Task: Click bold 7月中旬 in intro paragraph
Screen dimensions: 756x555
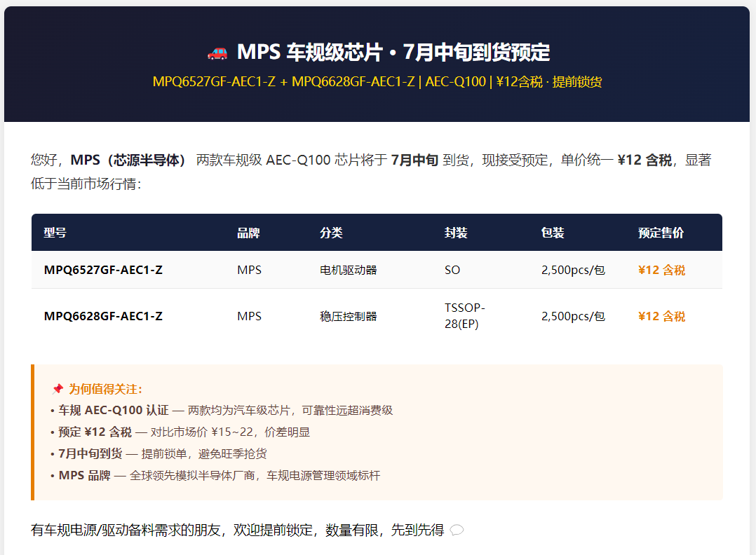Action: pyautogui.click(x=414, y=160)
